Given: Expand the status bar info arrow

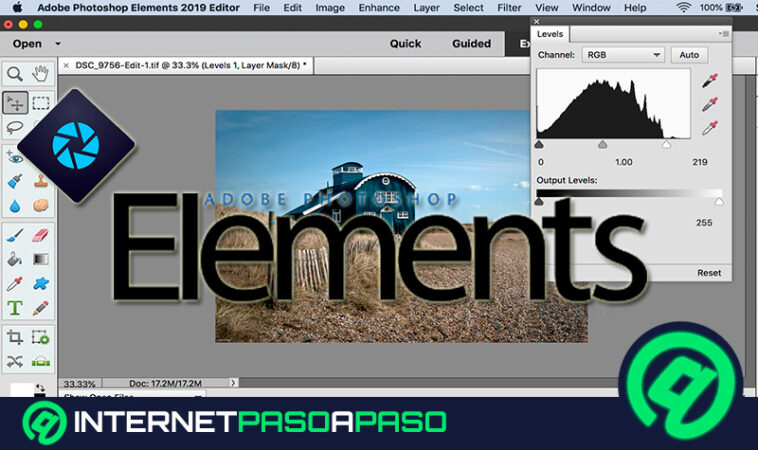Looking at the screenshot, I should coord(233,383).
